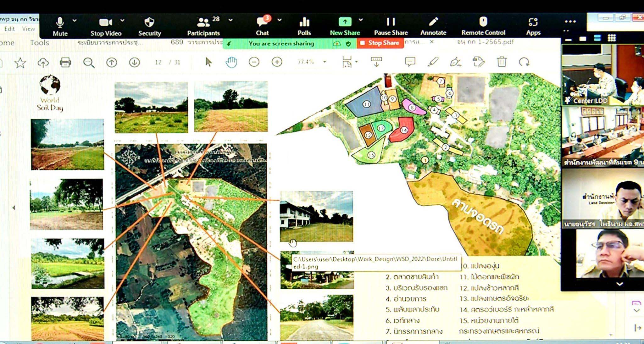Click the cloud upload icon
This screenshot has width=644, height=344.
[43, 63]
